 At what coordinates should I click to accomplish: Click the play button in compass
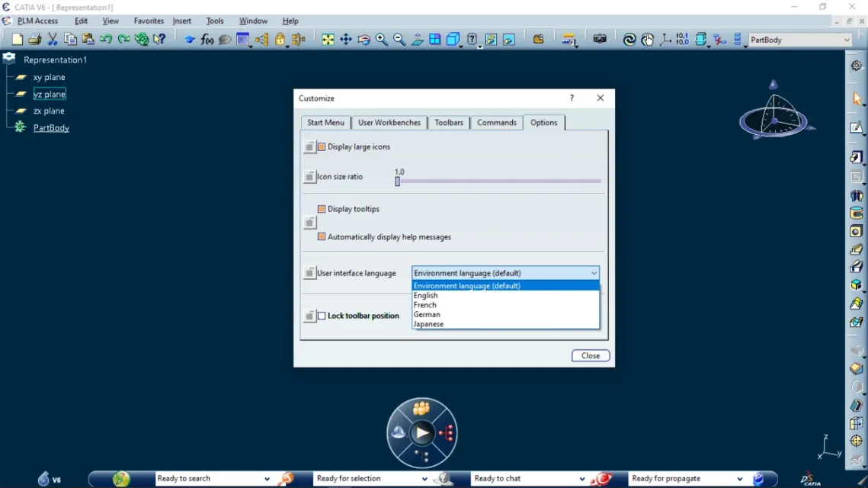click(422, 432)
